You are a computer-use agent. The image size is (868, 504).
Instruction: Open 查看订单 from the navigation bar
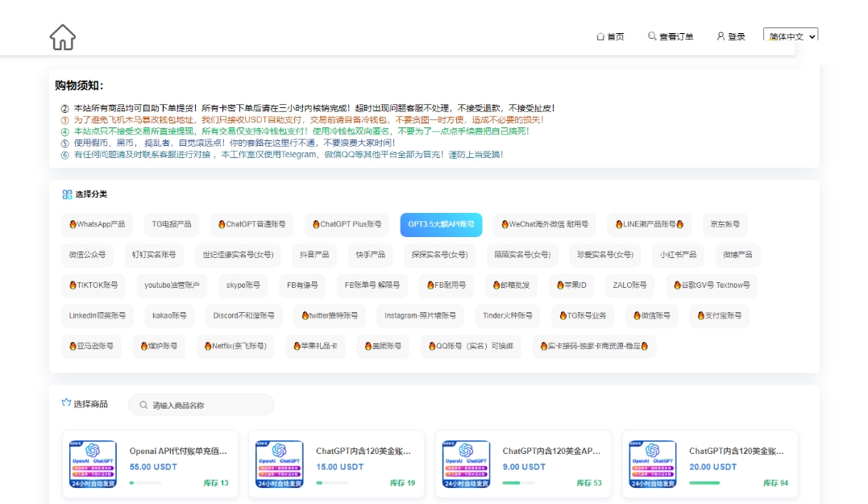(675, 36)
